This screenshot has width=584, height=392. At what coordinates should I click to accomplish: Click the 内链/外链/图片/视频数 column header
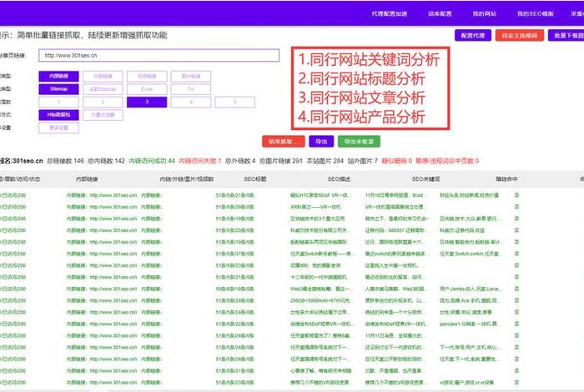click(x=187, y=179)
